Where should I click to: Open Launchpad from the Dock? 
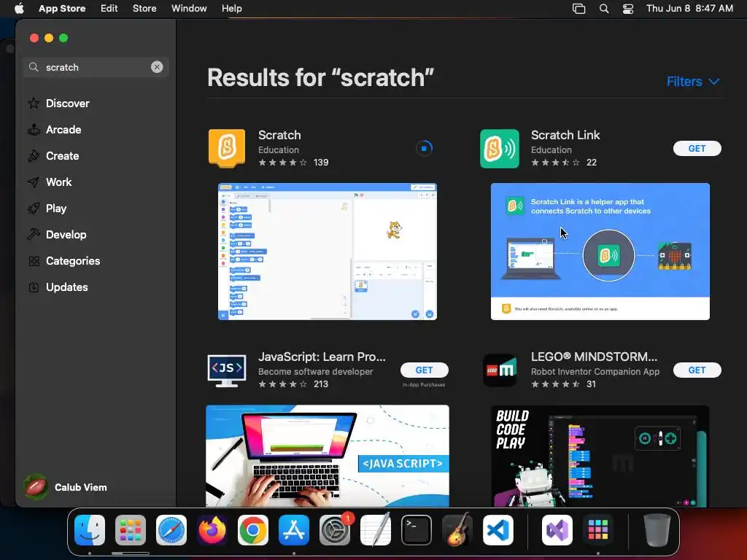(131, 530)
